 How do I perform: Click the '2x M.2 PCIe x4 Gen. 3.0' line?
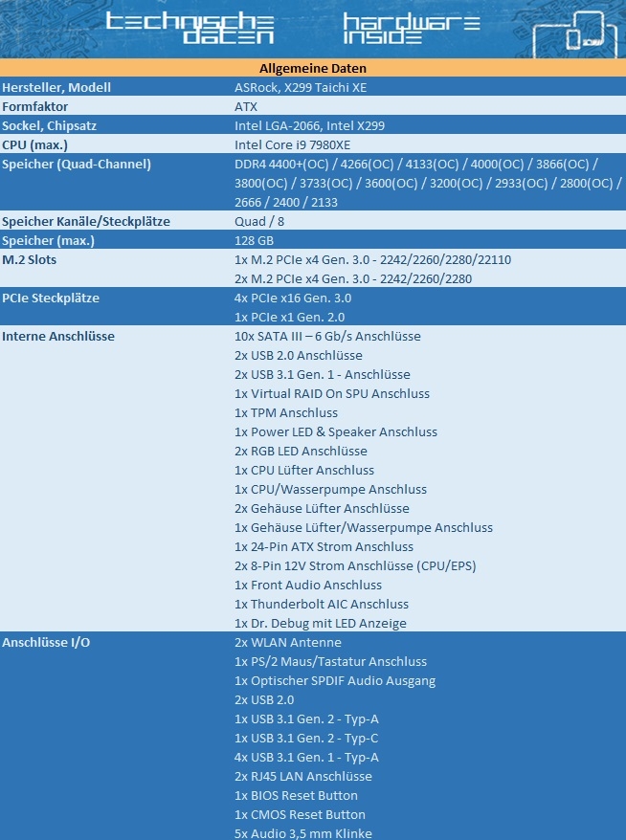point(353,279)
